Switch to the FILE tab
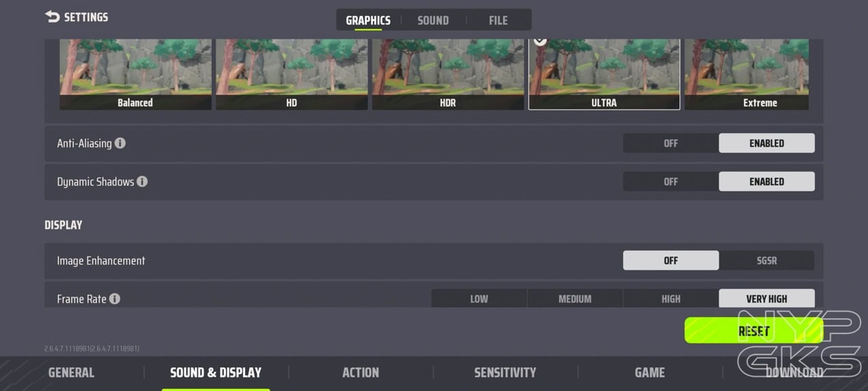 coord(498,20)
